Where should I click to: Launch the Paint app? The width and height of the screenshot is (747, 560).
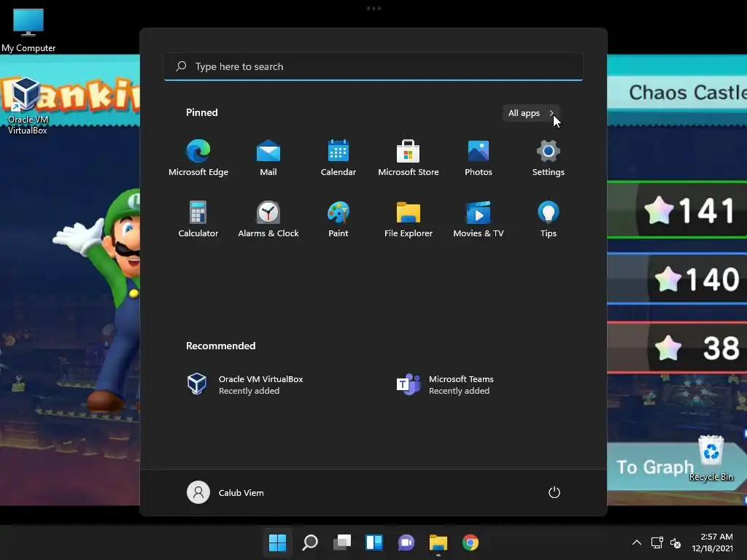tap(338, 219)
